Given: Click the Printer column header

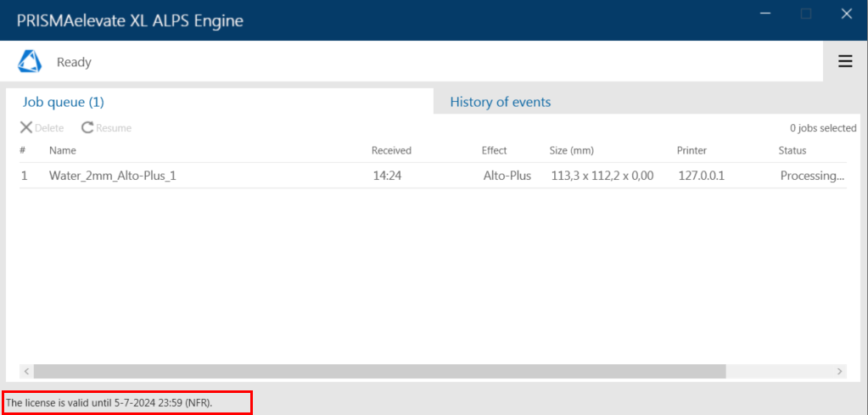Looking at the screenshot, I should [692, 150].
